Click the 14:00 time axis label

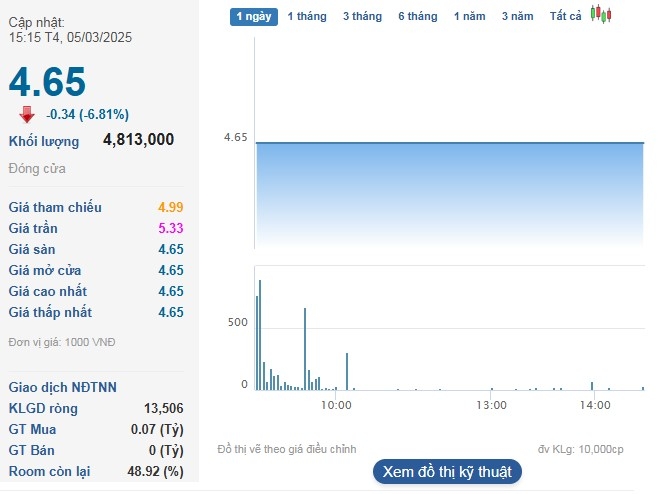pos(594,405)
